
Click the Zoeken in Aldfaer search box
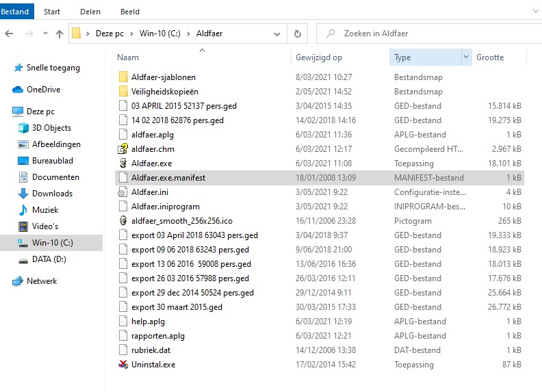(x=431, y=34)
